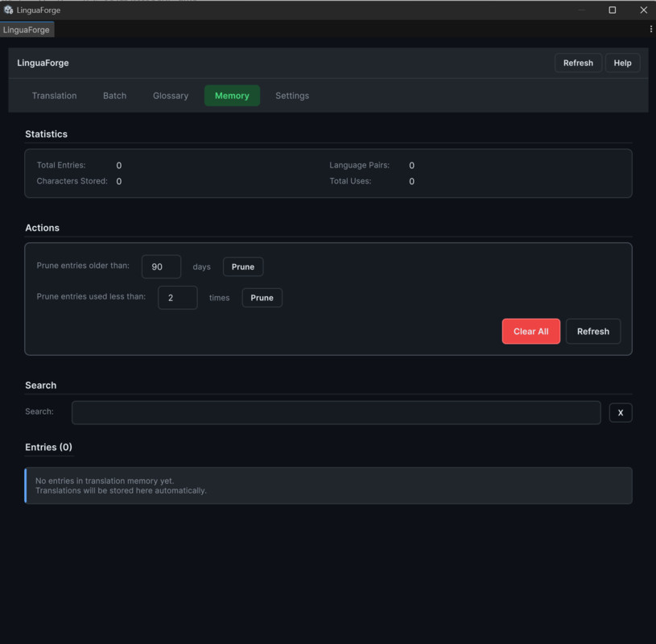Clear the search using the X button
Image resolution: width=656 pixels, height=644 pixels.
point(620,412)
